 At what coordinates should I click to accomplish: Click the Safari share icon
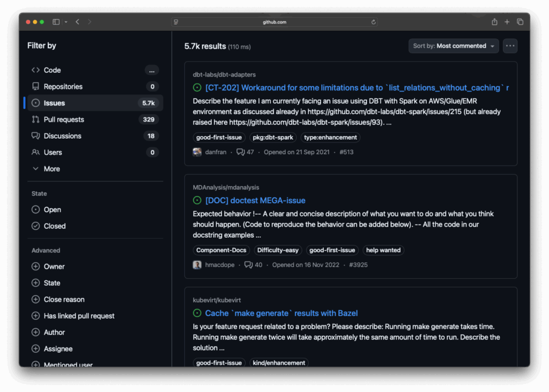pyautogui.click(x=494, y=22)
